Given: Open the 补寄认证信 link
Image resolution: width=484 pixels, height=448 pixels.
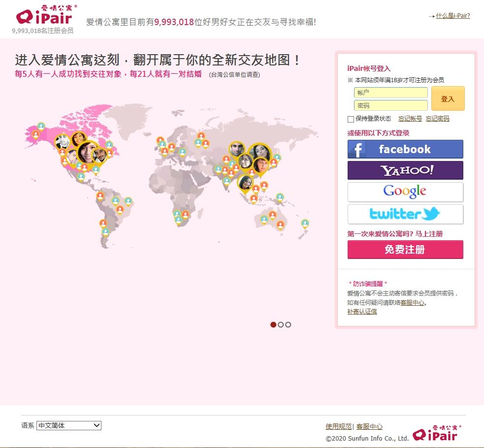Looking at the screenshot, I should coord(362,312).
